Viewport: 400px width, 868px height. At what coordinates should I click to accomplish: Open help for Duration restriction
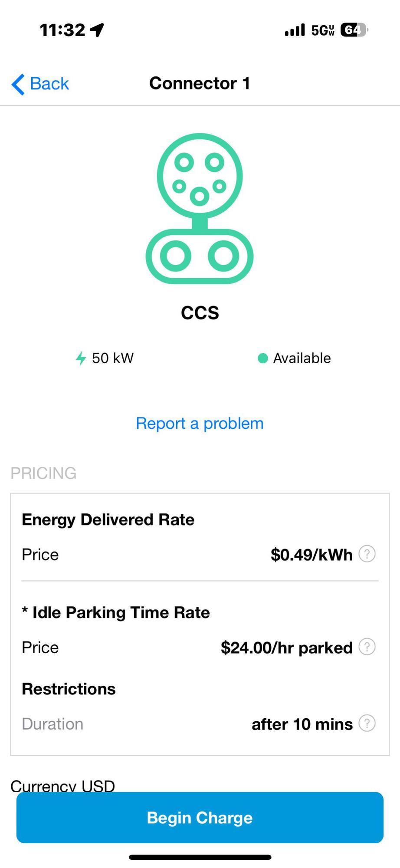[367, 723]
